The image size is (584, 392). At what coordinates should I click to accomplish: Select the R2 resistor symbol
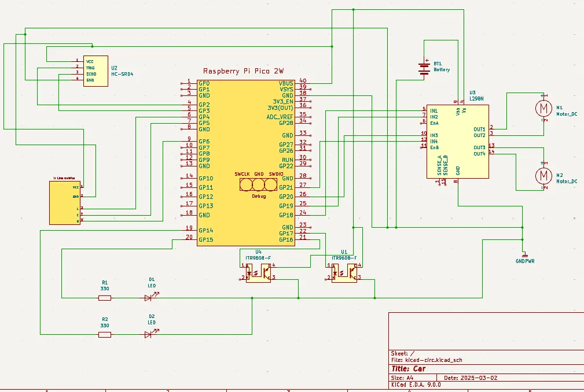pyautogui.click(x=105, y=335)
